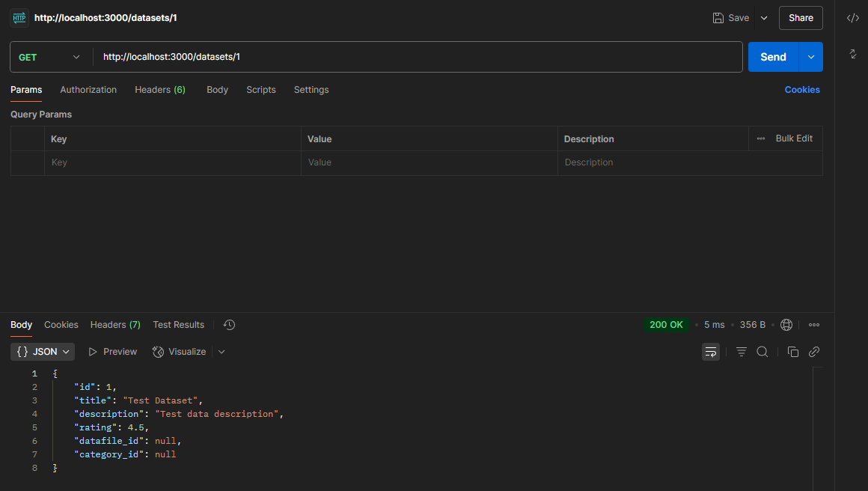The image size is (868, 491).
Task: Click the "description" line in response
Action: point(179,414)
